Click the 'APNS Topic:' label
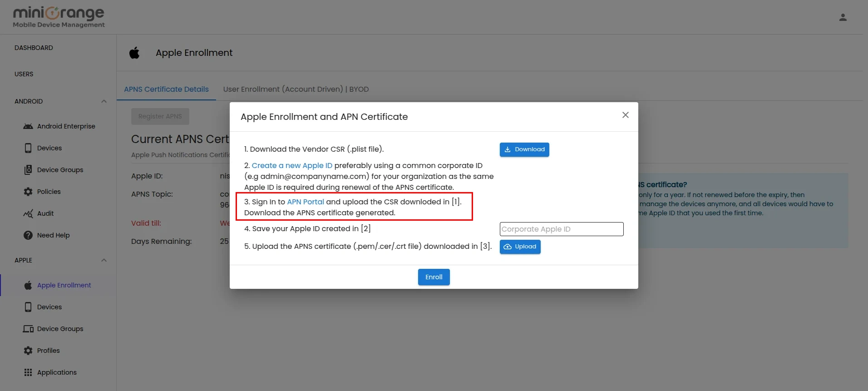The height and width of the screenshot is (391, 868). (x=152, y=194)
